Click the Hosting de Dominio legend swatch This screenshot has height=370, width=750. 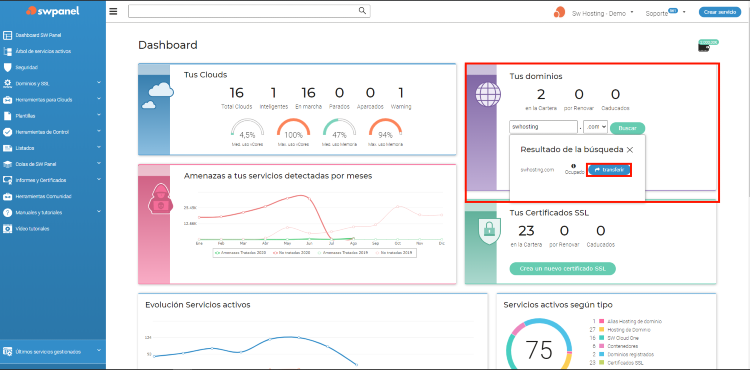[603, 330]
